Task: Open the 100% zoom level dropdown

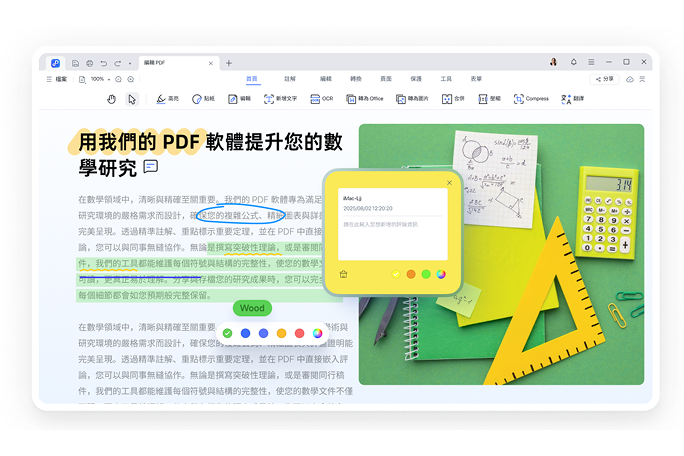Action: coord(100,79)
